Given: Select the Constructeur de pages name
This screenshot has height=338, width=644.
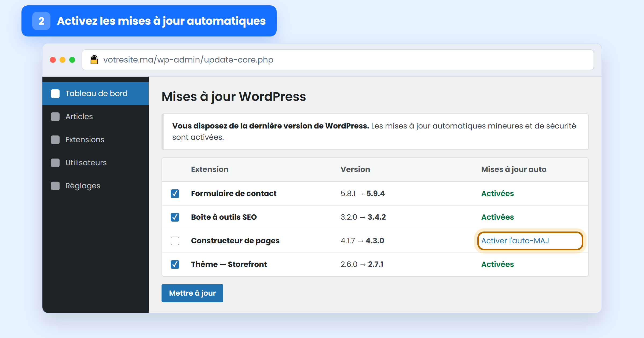Looking at the screenshot, I should (x=235, y=241).
